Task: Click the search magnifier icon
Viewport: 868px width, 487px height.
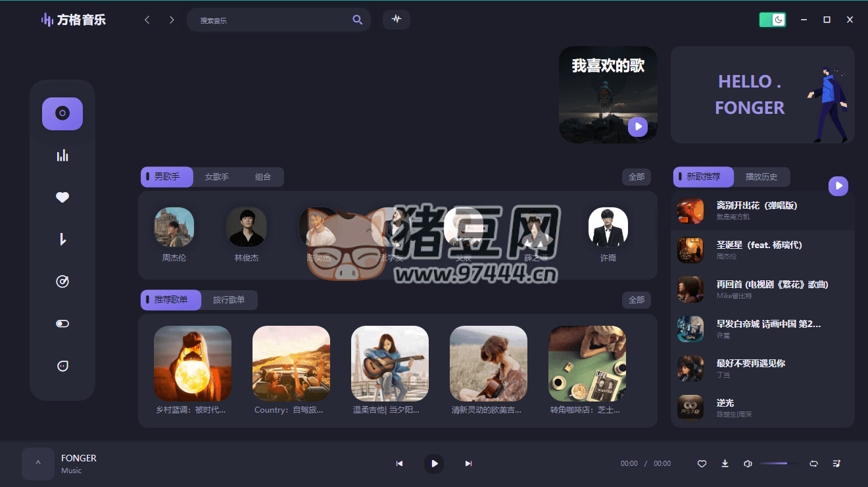Action: pos(357,20)
